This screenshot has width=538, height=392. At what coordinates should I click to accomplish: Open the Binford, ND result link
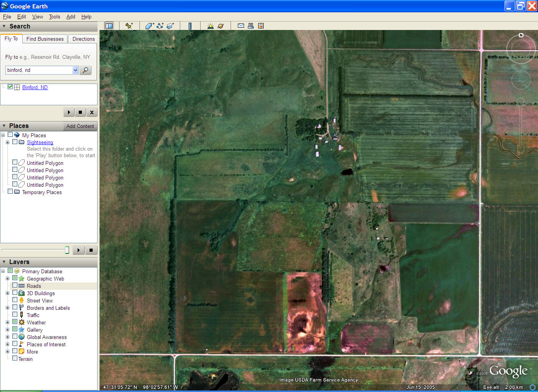[35, 87]
